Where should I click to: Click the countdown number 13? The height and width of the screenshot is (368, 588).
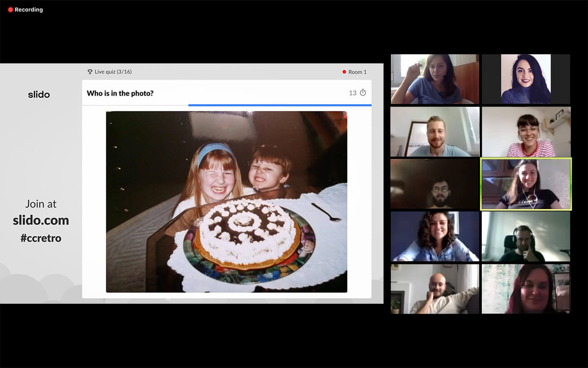[x=352, y=93]
